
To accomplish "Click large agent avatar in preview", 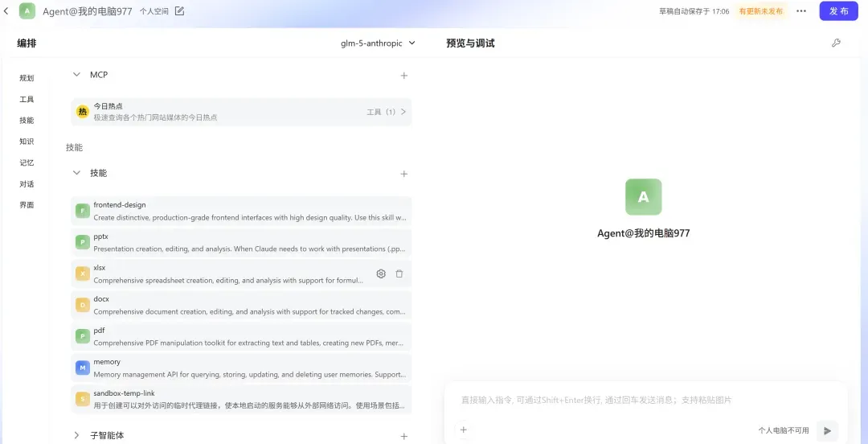I will click(643, 197).
